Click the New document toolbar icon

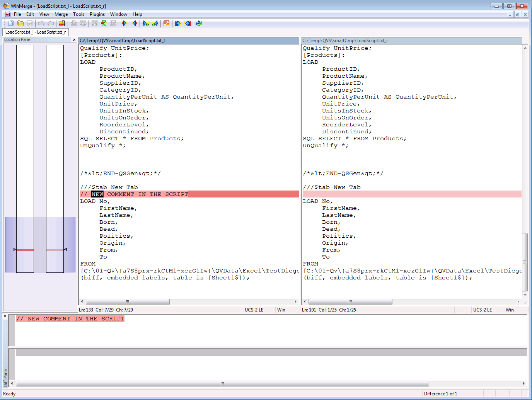[x=11, y=24]
